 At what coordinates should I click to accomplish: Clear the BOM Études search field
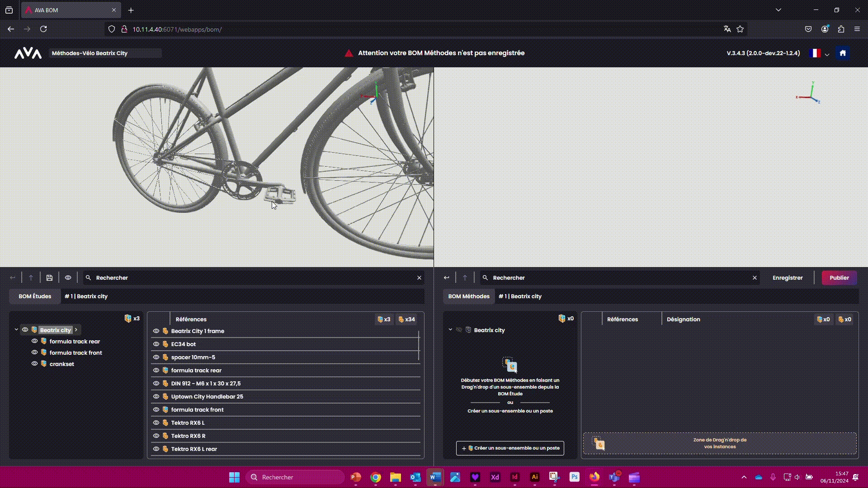419,278
